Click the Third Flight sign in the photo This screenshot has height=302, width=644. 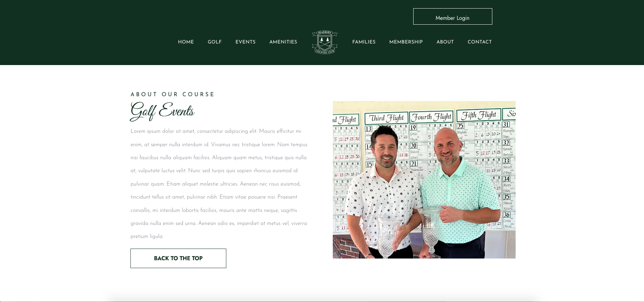pos(387,118)
